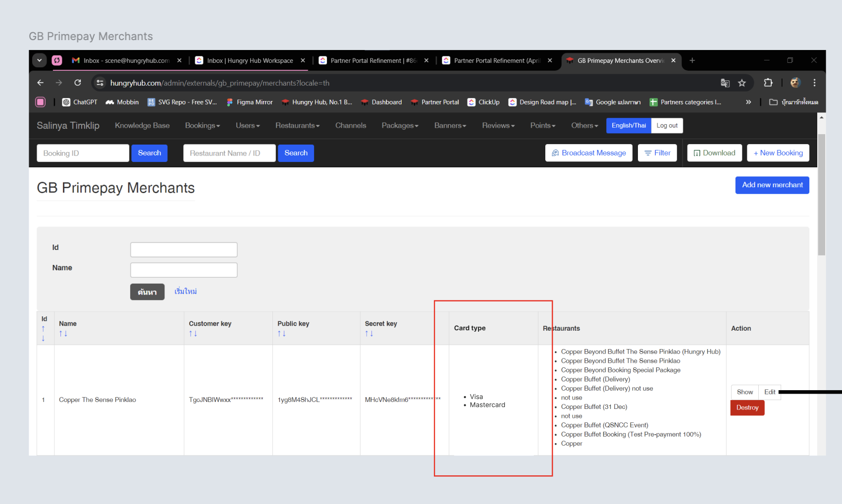Viewport: 842px width, 504px height.
Task: Toggle English/Thai language switch
Action: coord(628,126)
